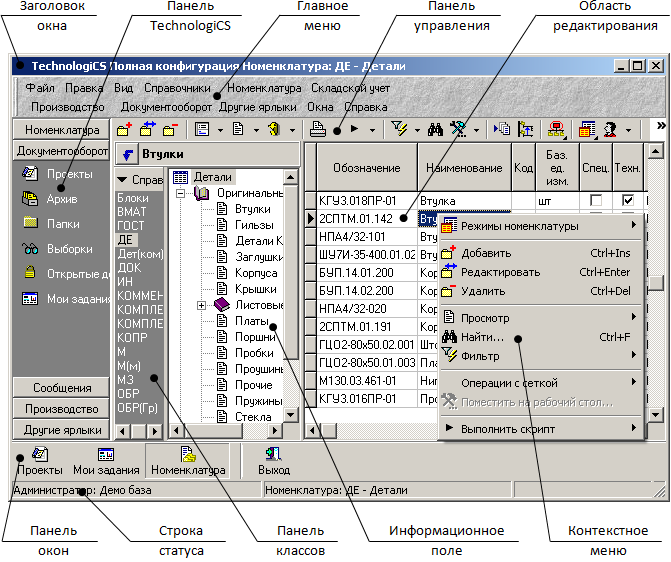This screenshot has width=671, height=562.
Task: Select Гильзы in the details tree
Action: pos(254,225)
